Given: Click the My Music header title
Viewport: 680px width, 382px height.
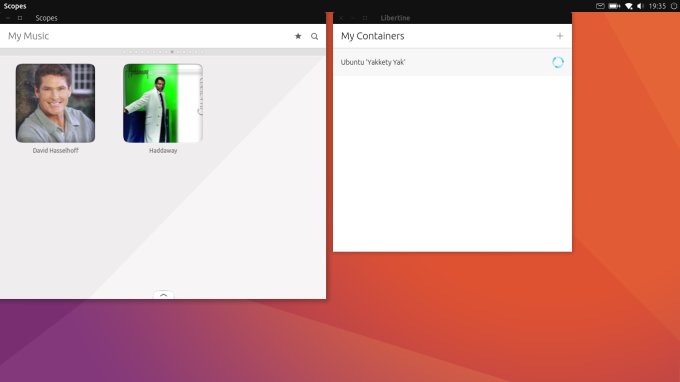Looking at the screenshot, I should tap(29, 36).
